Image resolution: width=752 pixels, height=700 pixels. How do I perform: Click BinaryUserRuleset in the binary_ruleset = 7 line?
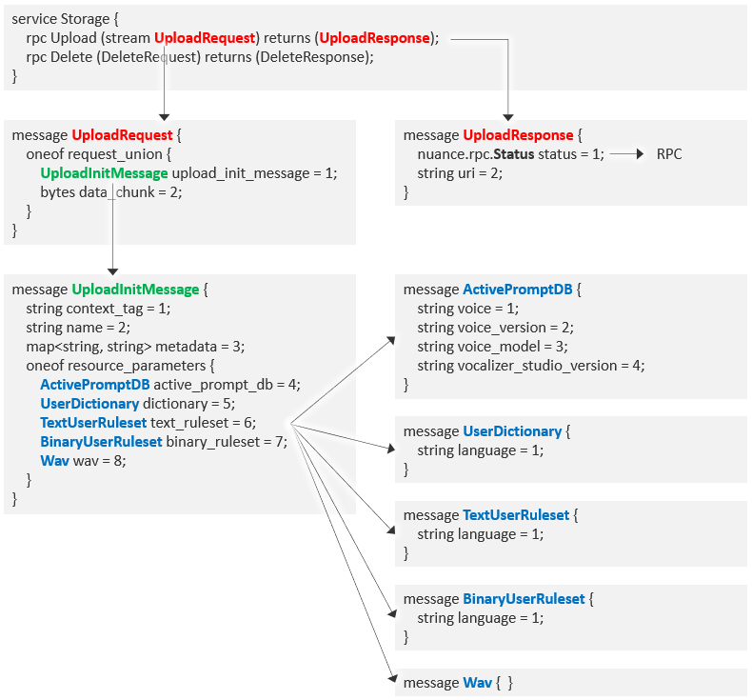(101, 442)
